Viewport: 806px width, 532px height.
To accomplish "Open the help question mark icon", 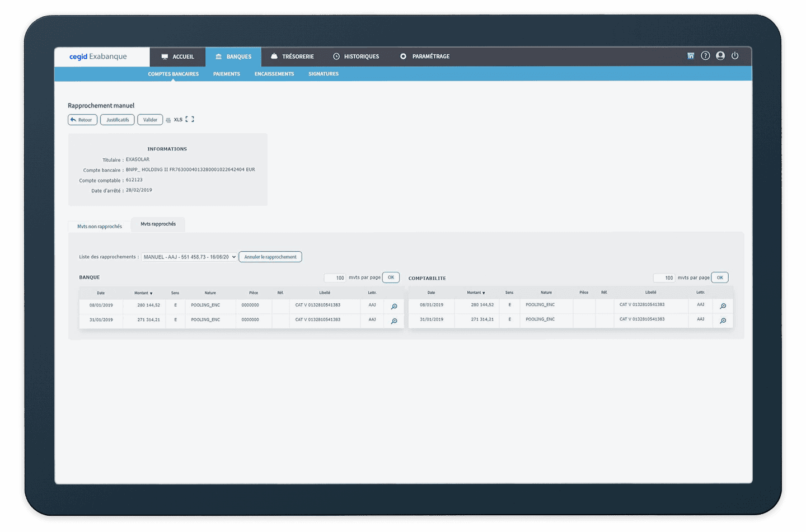I will pos(705,56).
